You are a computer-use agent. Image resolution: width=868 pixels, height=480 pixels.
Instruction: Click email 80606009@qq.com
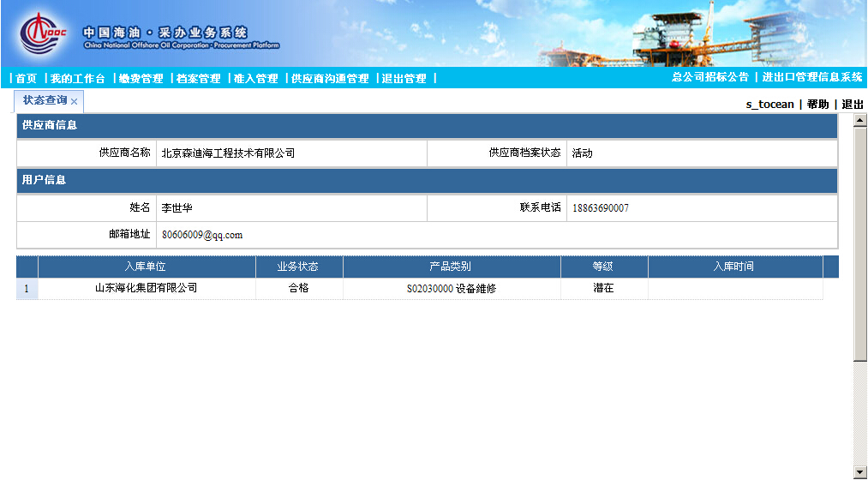[202, 236]
